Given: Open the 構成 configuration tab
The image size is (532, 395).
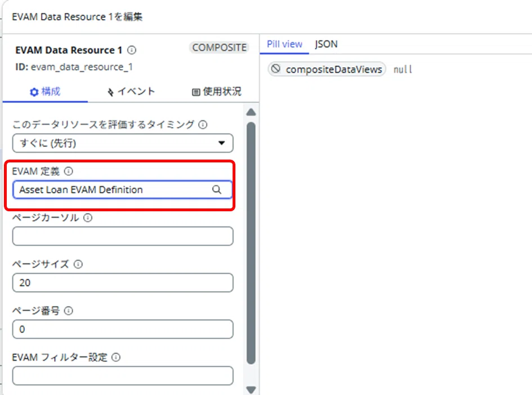Looking at the screenshot, I should [x=45, y=91].
